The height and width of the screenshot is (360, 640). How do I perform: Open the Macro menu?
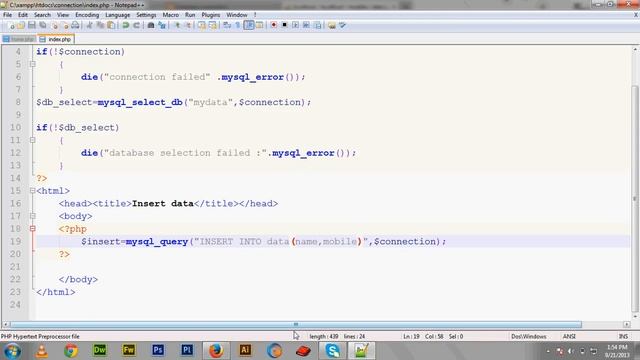(171, 15)
